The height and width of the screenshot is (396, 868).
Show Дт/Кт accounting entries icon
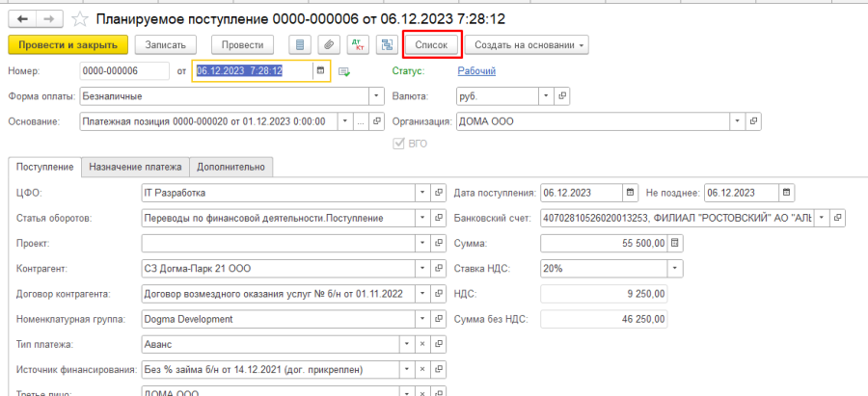(358, 45)
